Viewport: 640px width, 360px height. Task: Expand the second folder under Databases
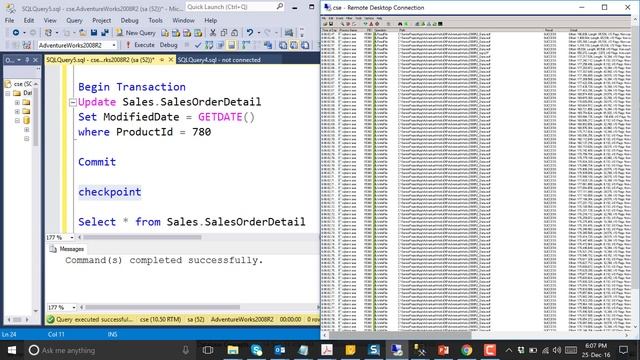pyautogui.click(x=17, y=111)
